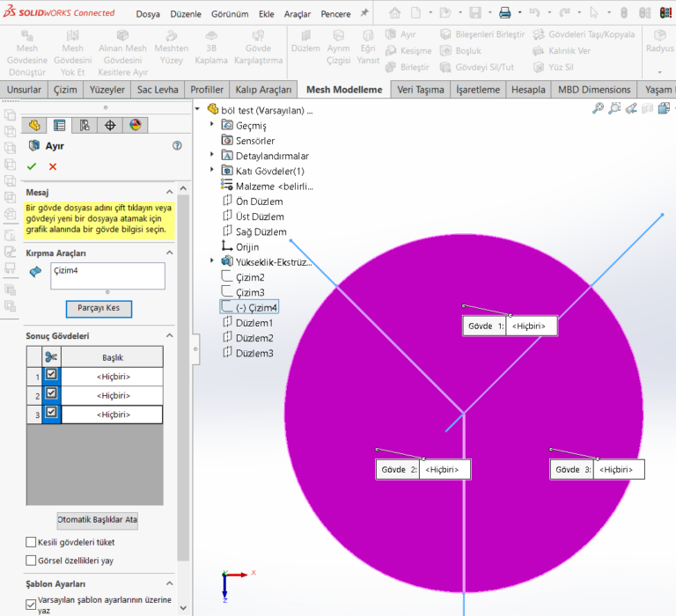Confirm the Ayır operation with green checkmark

[32, 166]
